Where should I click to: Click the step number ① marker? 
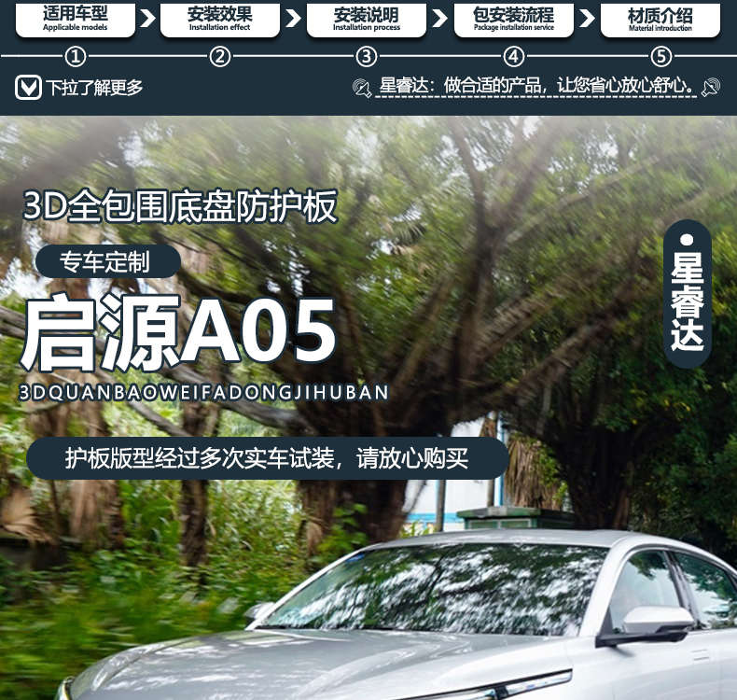[76, 57]
